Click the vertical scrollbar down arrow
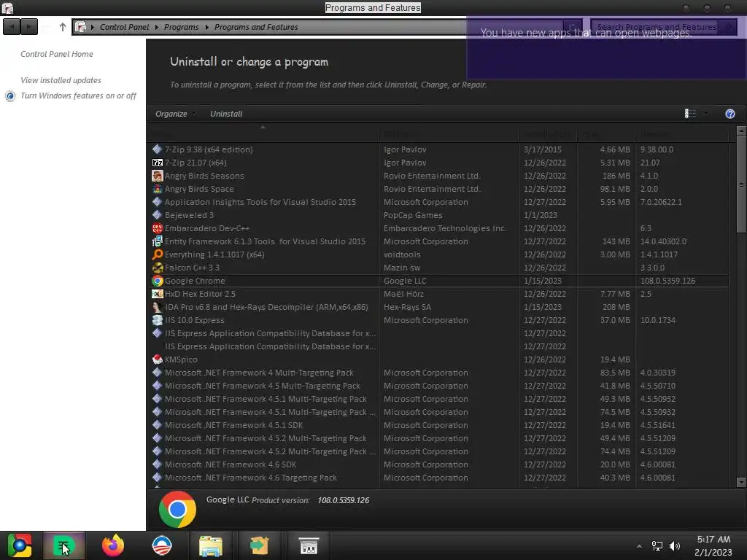747x560 pixels. (741, 482)
